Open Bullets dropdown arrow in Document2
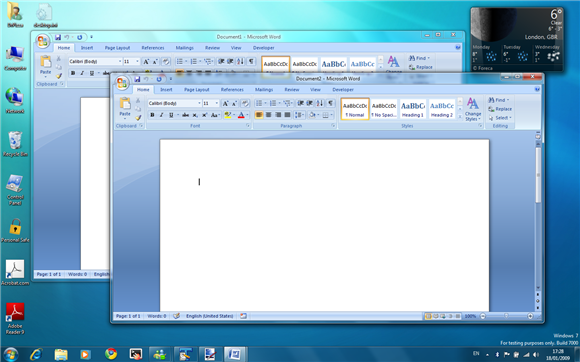The width and height of the screenshot is (580, 362). 265,103
